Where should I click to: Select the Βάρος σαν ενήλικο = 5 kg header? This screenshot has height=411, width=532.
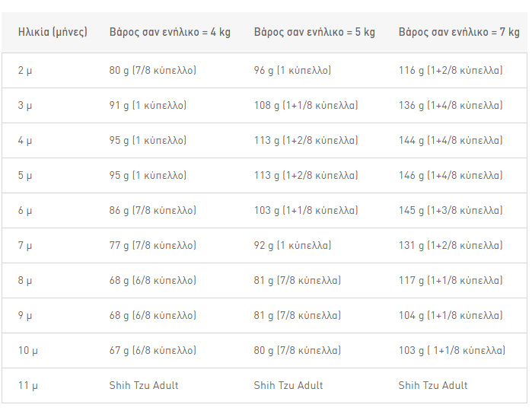click(x=314, y=32)
